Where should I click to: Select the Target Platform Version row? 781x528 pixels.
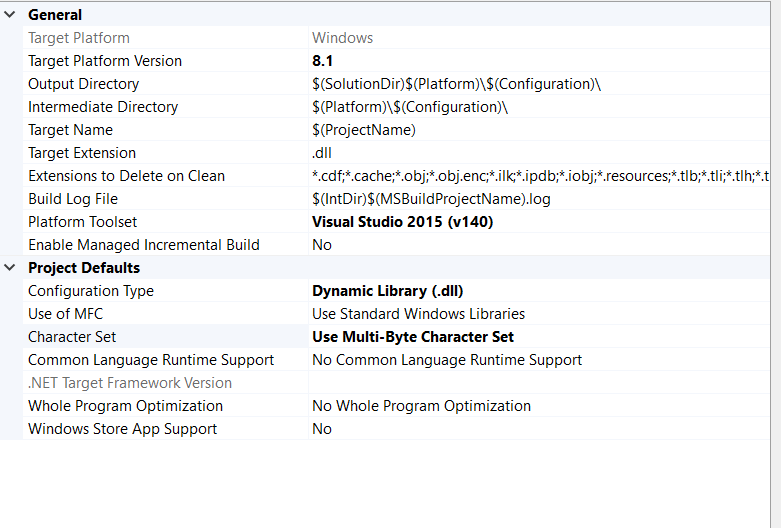click(x=105, y=61)
